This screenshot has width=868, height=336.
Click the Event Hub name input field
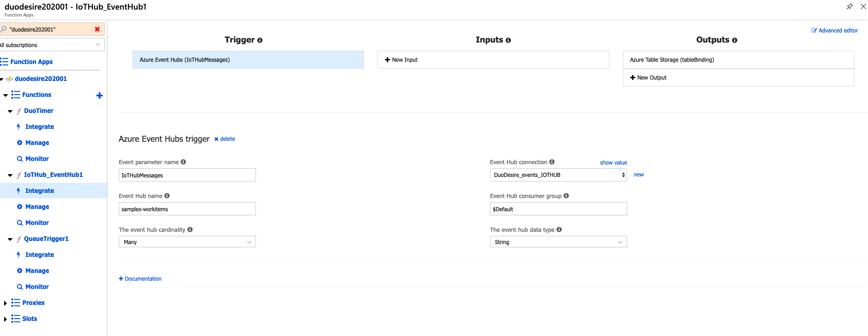[187, 209]
